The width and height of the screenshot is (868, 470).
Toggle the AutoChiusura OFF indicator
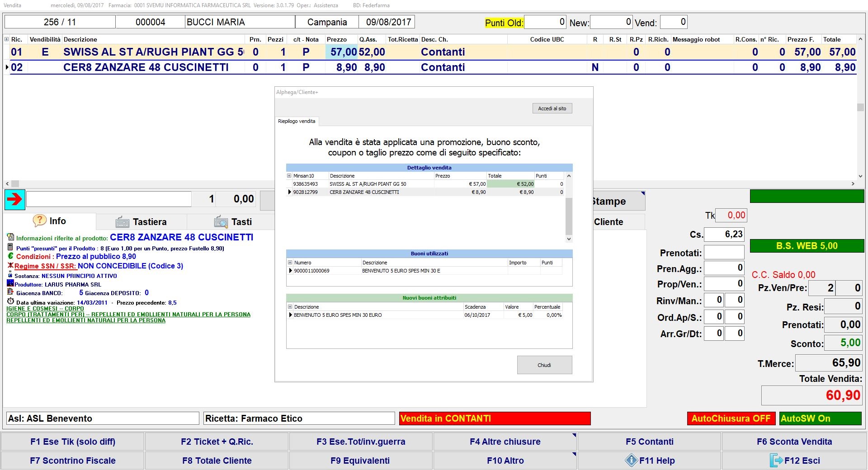731,418
